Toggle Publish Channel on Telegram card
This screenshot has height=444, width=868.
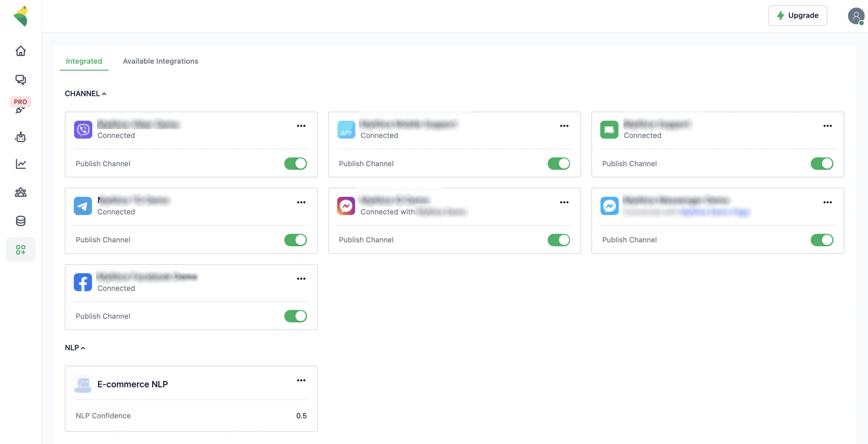[x=295, y=240]
